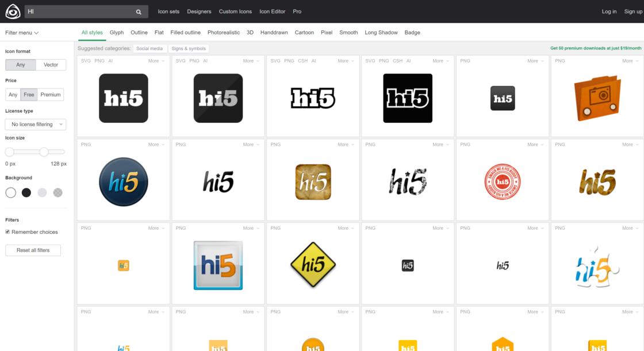Viewport: 644px width, 351px height.
Task: Select the yellow diamond road sign hi5 icon
Action: 313,265
